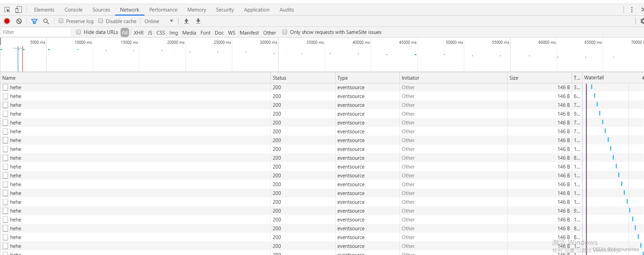Sort by the Name column header
Screen dimensions: 644x255
[x=135, y=78]
